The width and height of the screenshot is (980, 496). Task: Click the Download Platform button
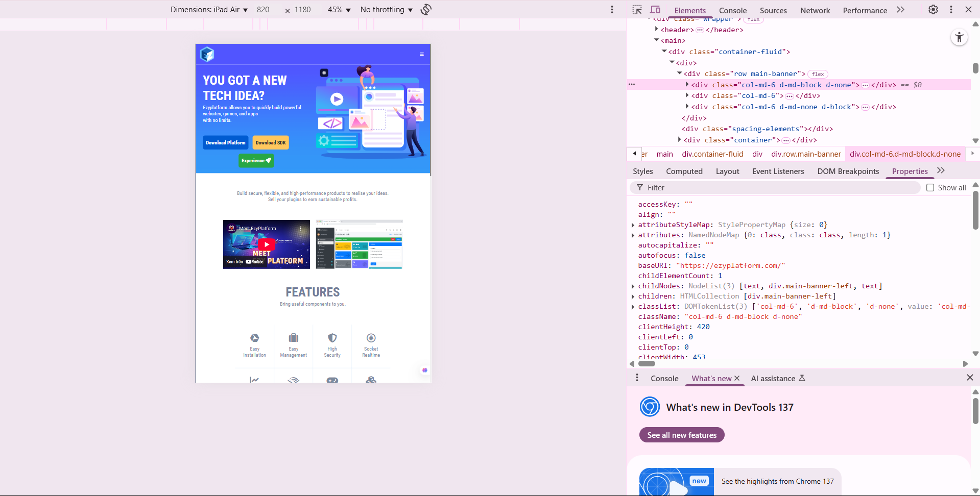click(226, 143)
